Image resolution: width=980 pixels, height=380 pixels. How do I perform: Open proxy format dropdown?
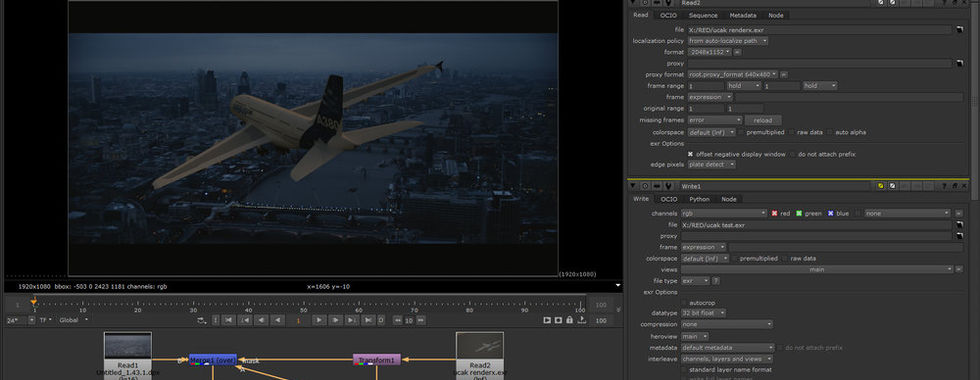tap(732, 74)
